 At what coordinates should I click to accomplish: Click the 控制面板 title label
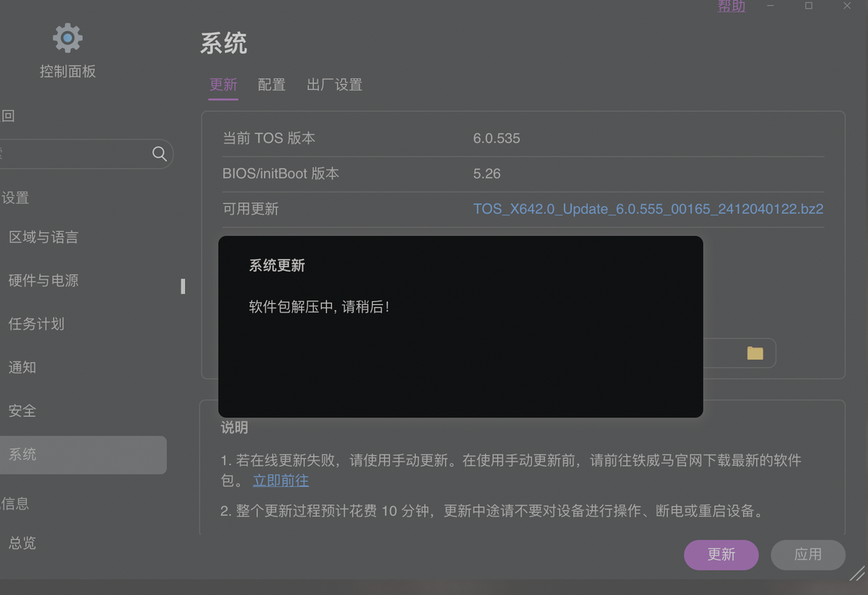click(68, 71)
